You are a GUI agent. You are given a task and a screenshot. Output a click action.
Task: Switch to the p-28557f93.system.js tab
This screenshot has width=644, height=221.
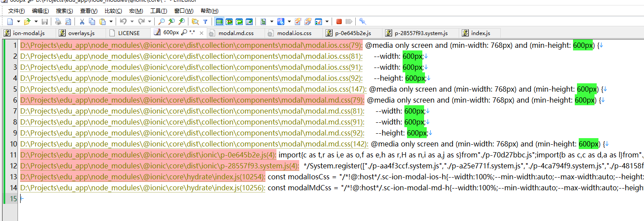point(421,33)
